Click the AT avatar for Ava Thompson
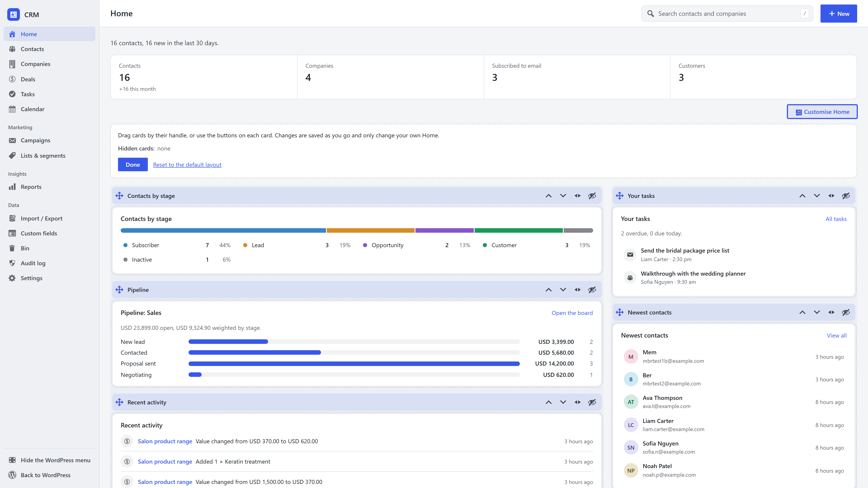This screenshot has width=868, height=488. (631, 402)
